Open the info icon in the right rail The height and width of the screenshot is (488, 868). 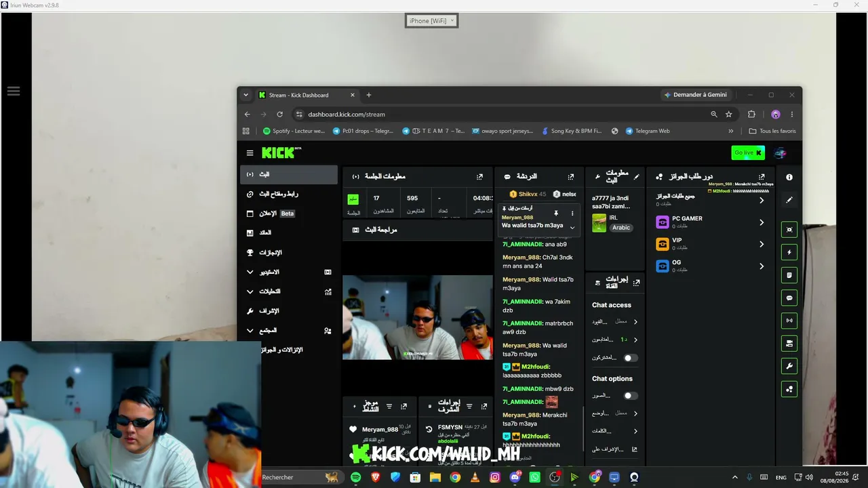(789, 177)
